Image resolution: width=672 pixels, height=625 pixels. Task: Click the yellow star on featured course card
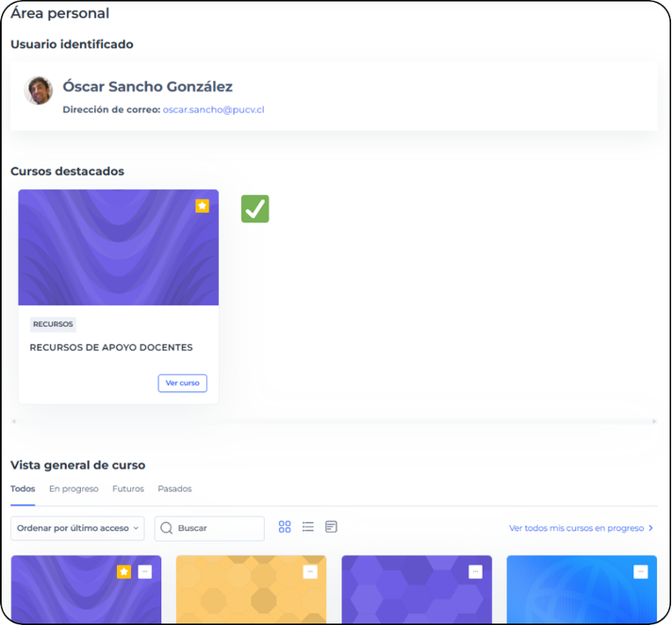(x=203, y=206)
